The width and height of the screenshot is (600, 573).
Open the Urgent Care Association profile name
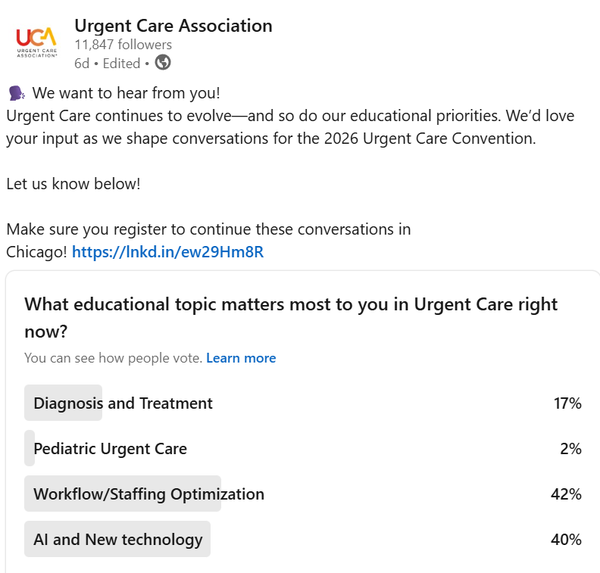tap(173, 25)
